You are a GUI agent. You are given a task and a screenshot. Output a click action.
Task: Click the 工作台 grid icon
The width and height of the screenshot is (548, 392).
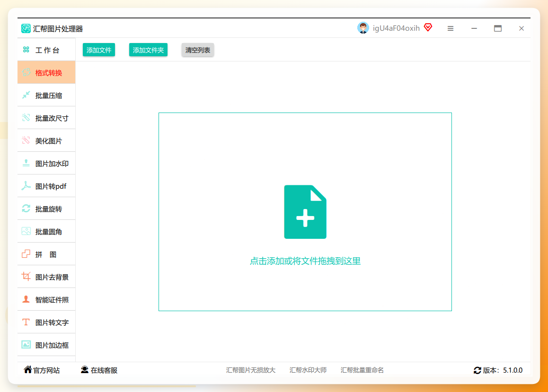[x=26, y=50]
